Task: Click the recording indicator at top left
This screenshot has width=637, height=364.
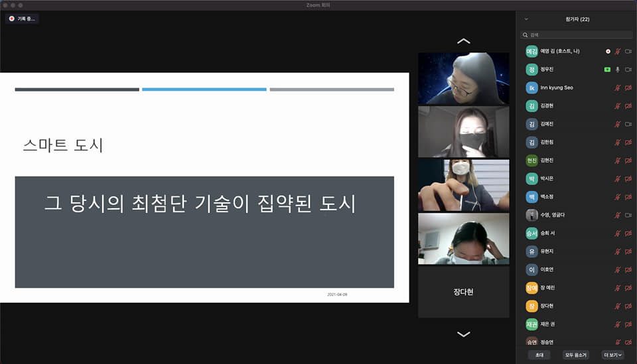Action: 22,19
